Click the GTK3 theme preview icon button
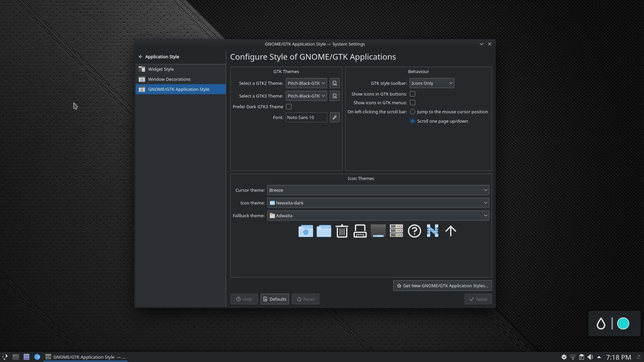 tap(334, 96)
